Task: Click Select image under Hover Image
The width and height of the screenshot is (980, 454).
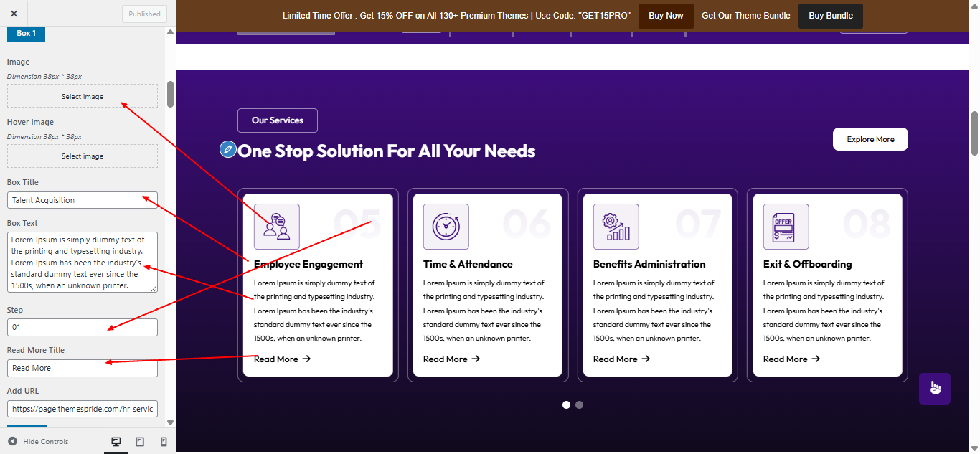Action: click(82, 156)
